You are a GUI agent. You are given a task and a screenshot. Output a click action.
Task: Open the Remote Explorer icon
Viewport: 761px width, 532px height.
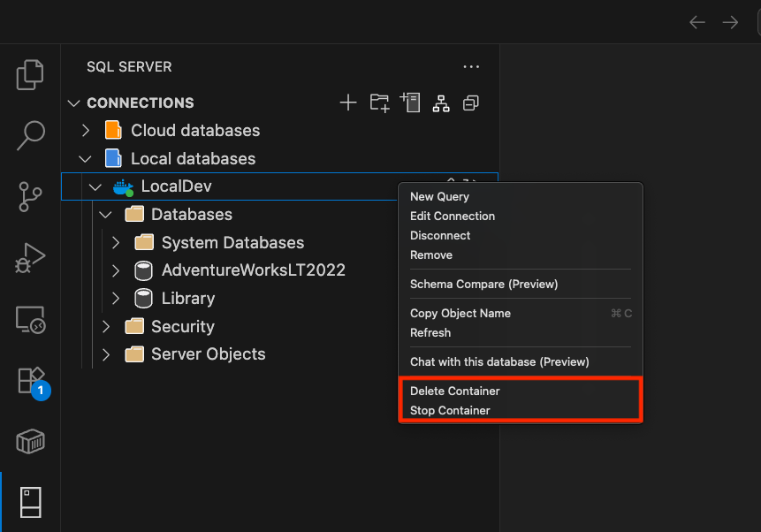(30, 319)
